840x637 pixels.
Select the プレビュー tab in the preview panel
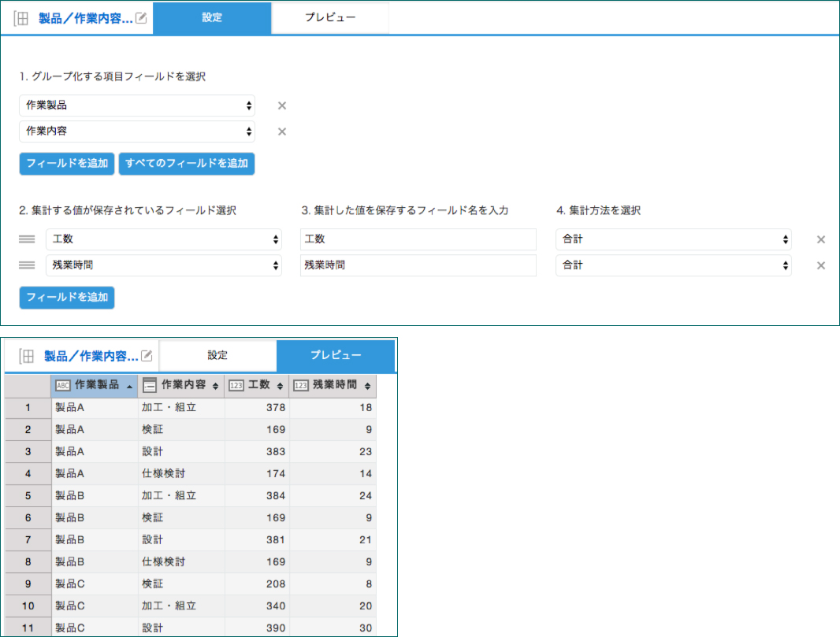pyautogui.click(x=336, y=355)
